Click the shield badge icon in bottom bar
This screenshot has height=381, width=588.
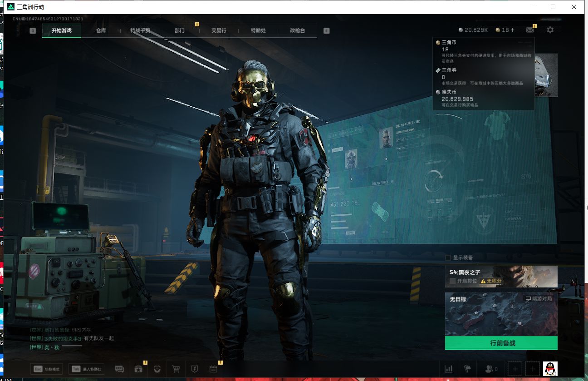[194, 369]
